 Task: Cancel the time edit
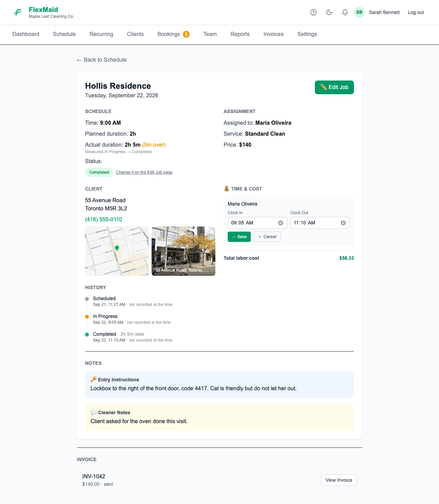pyautogui.click(x=267, y=237)
